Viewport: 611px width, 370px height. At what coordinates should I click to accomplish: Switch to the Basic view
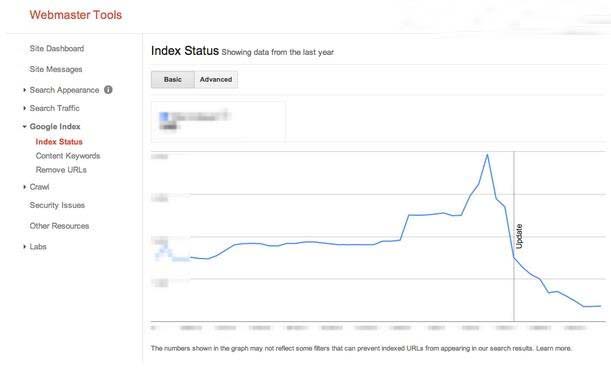pyautogui.click(x=173, y=79)
